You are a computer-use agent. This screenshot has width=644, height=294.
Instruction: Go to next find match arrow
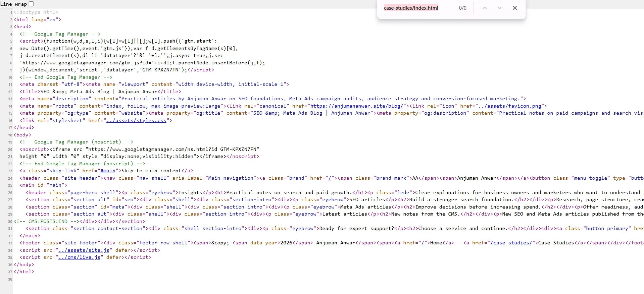499,8
